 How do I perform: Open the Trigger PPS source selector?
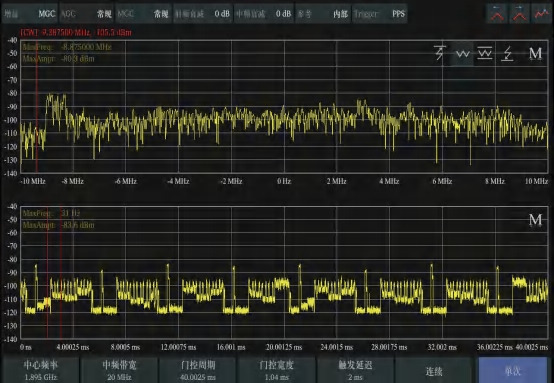[x=379, y=14]
